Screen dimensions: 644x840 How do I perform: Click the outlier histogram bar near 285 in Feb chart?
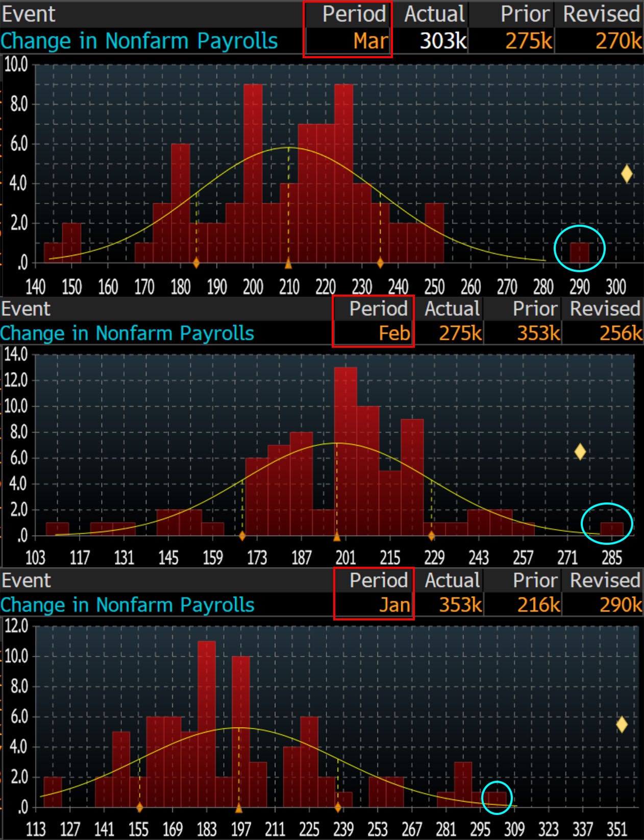[x=612, y=529]
